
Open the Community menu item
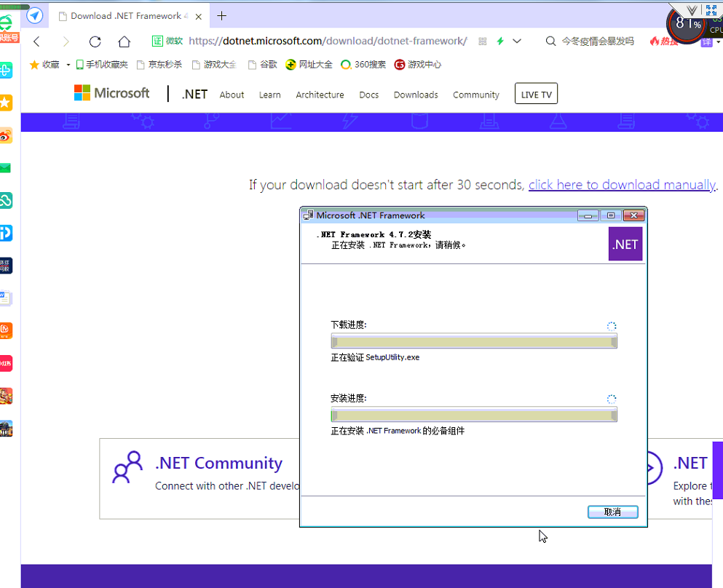(476, 95)
